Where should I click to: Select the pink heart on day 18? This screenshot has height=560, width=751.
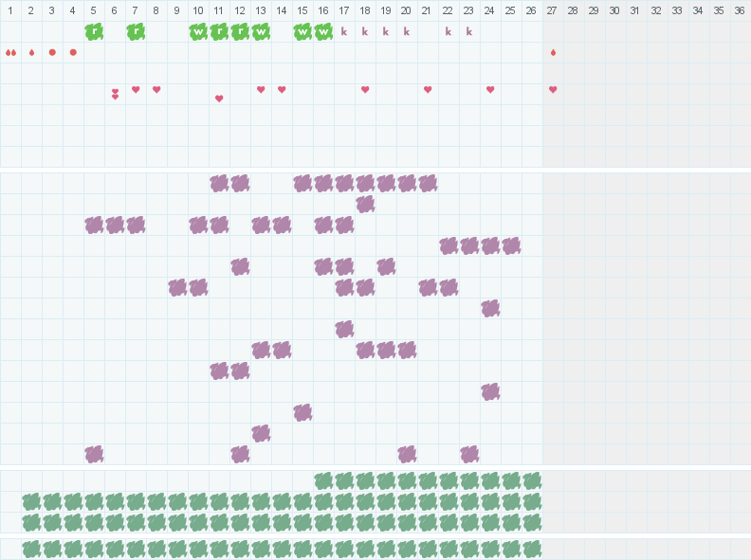pyautogui.click(x=365, y=89)
